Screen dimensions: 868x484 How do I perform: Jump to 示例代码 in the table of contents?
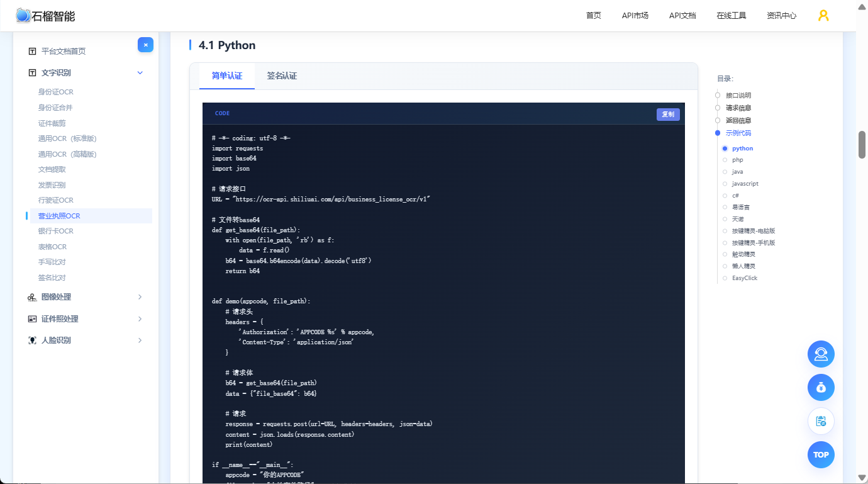738,133
